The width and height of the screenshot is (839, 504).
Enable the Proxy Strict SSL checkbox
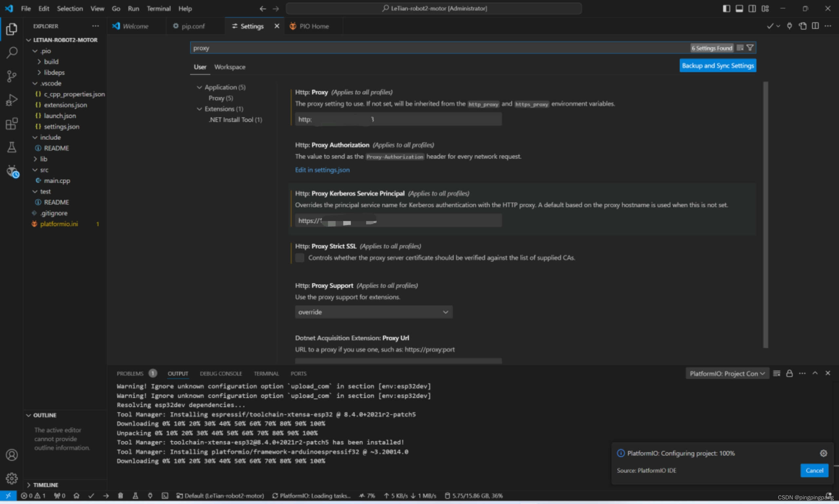299,257
